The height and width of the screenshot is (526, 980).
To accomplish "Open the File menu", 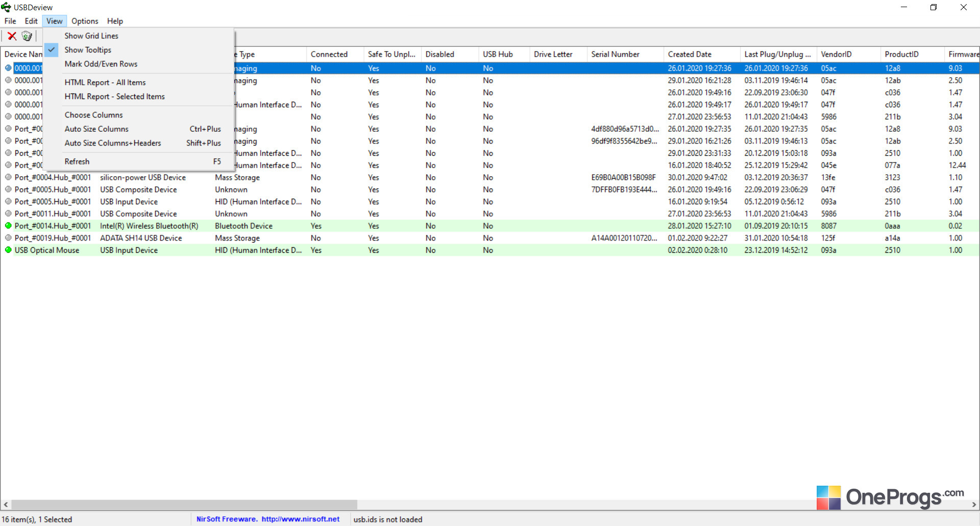I will tap(10, 21).
